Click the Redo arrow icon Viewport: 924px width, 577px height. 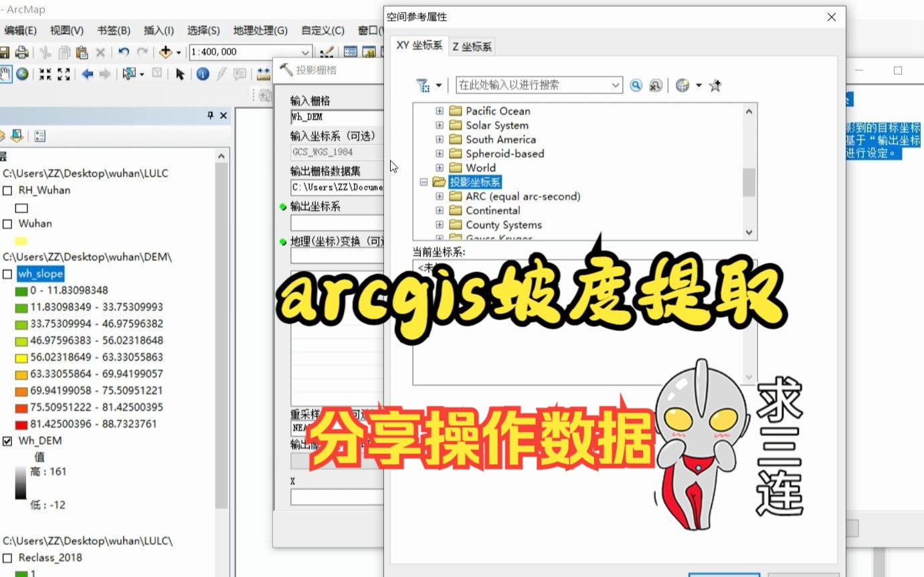coord(142,52)
